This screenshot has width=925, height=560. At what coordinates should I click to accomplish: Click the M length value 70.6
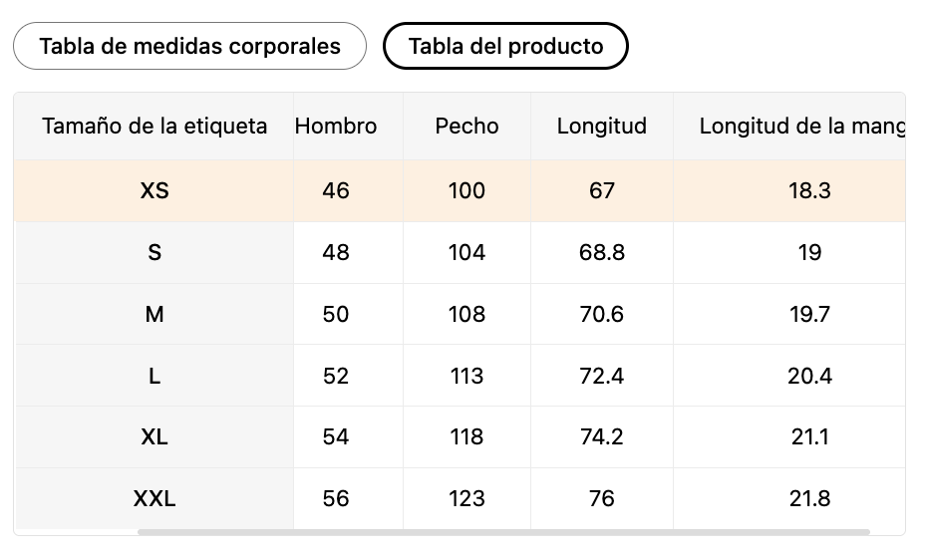pos(602,314)
